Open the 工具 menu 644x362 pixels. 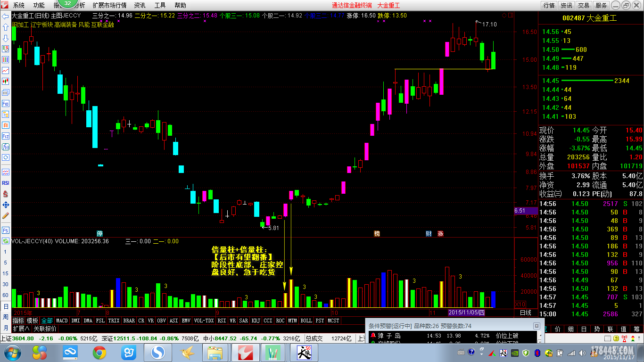tap(160, 5)
